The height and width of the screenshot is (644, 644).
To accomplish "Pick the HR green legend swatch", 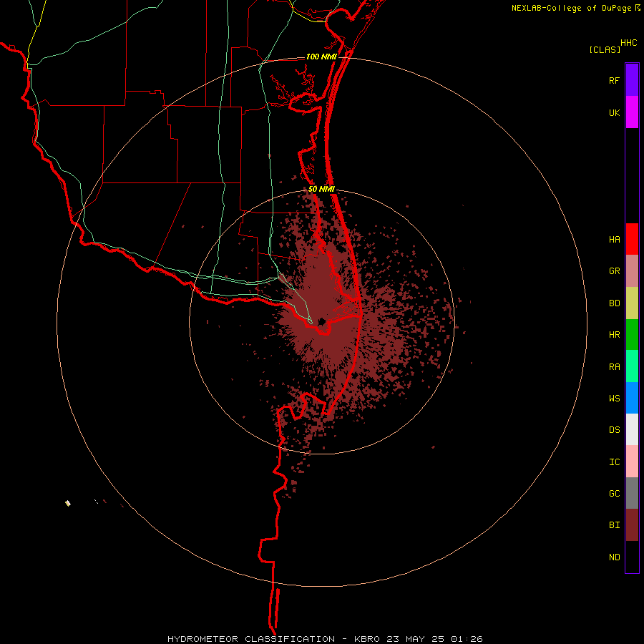I will pos(632,335).
